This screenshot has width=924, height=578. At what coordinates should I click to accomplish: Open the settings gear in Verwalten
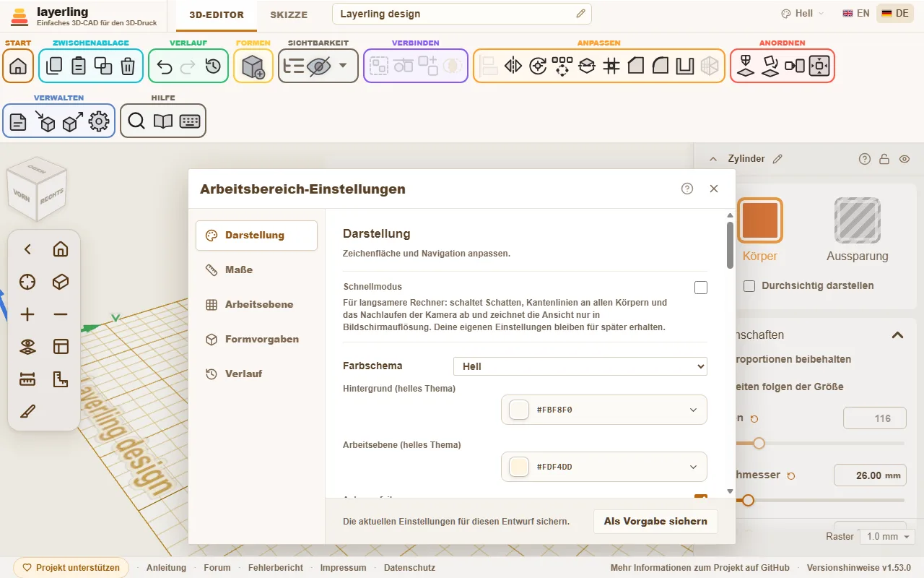(x=99, y=121)
